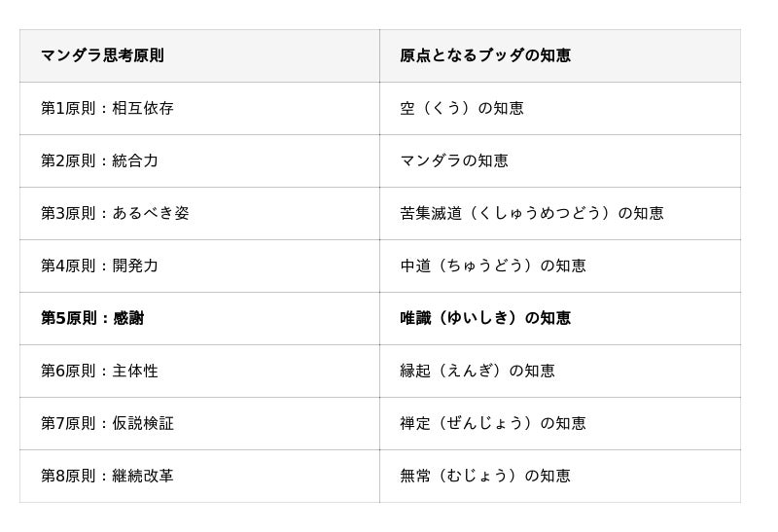Viewport: 778px width, 532px height.
Task: Select the 第4原則：開発力 cell
Action: tap(99, 266)
